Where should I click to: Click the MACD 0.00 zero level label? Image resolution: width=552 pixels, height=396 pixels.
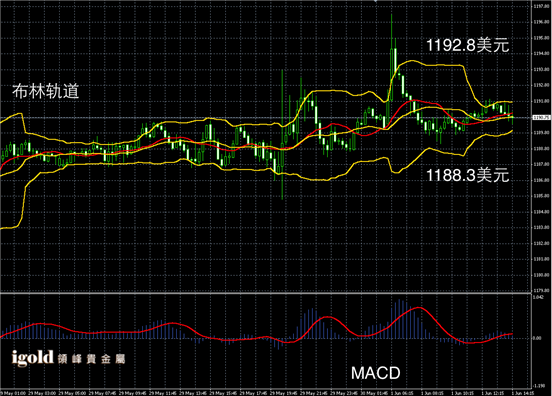click(537, 338)
